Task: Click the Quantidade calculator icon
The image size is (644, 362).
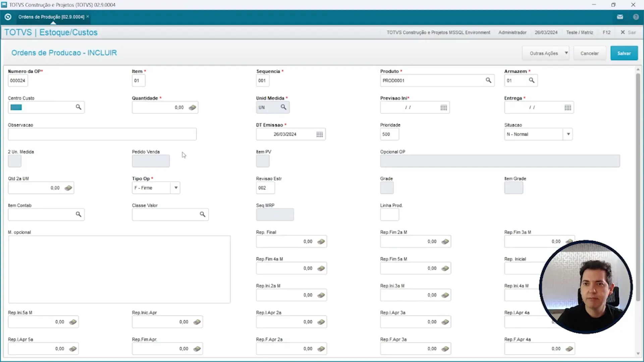Action: pyautogui.click(x=193, y=107)
